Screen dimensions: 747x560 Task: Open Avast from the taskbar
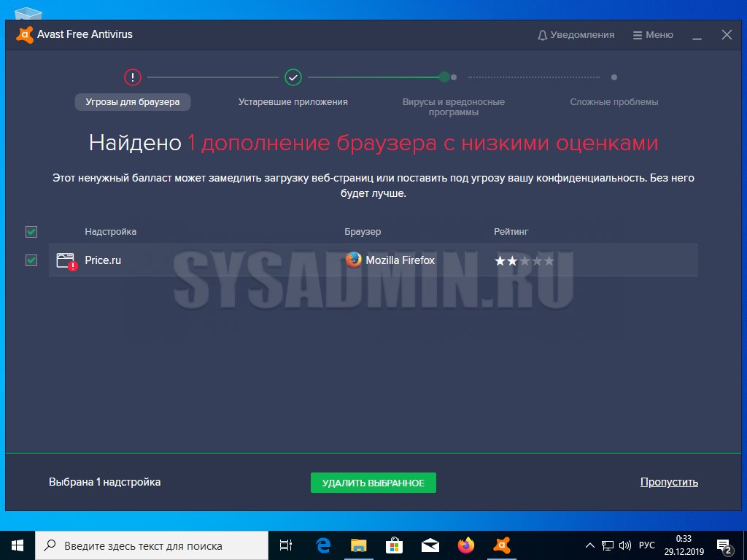pos(502,545)
